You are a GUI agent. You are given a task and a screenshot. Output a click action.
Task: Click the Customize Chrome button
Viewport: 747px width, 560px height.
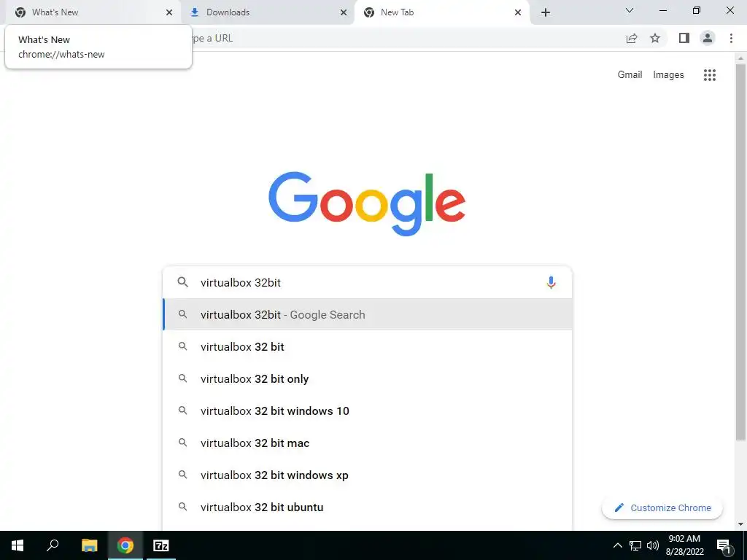(662, 508)
